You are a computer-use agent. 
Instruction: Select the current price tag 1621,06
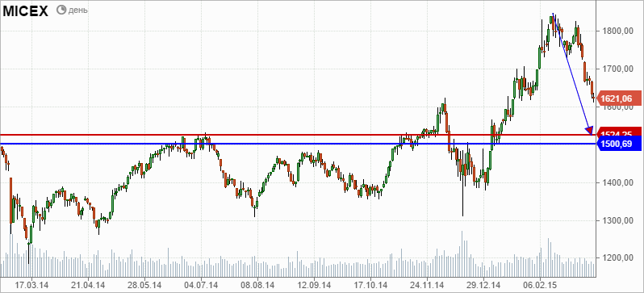coord(619,98)
